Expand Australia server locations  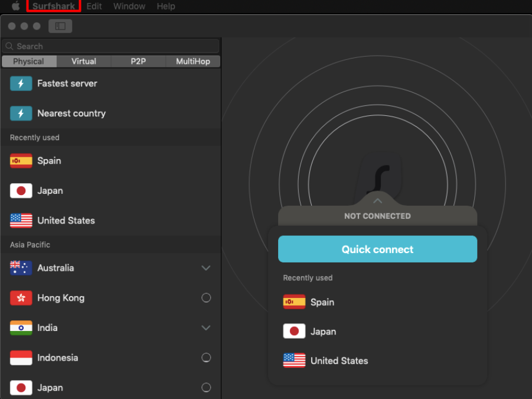click(x=206, y=268)
